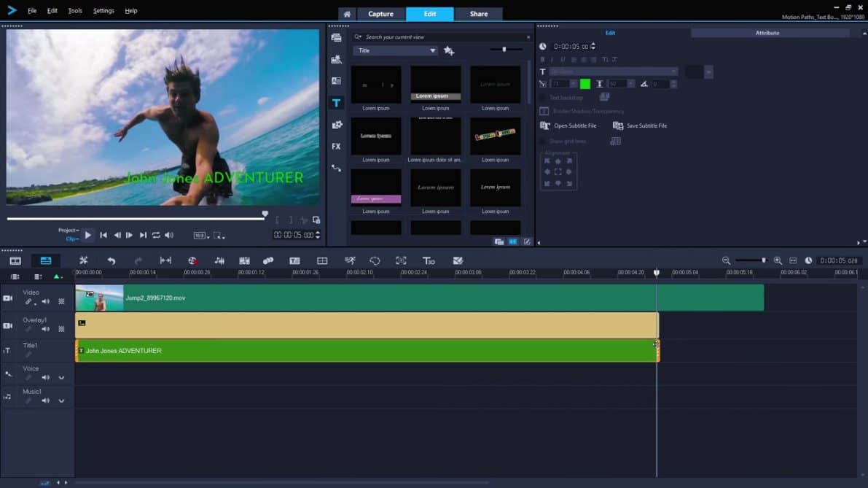Image resolution: width=868 pixels, height=488 pixels.
Task: Open the Sound Mixer on the timeline toolbar
Action: [x=220, y=260]
